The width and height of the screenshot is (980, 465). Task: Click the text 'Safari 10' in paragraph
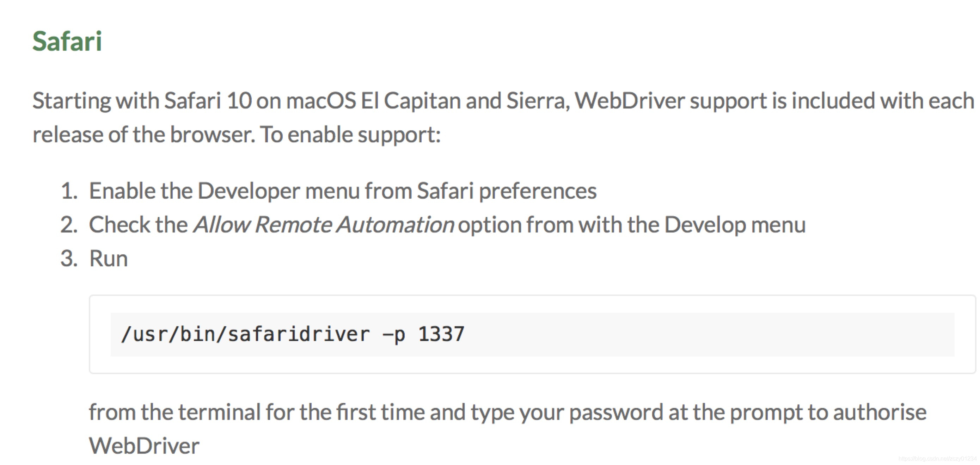[208, 101]
